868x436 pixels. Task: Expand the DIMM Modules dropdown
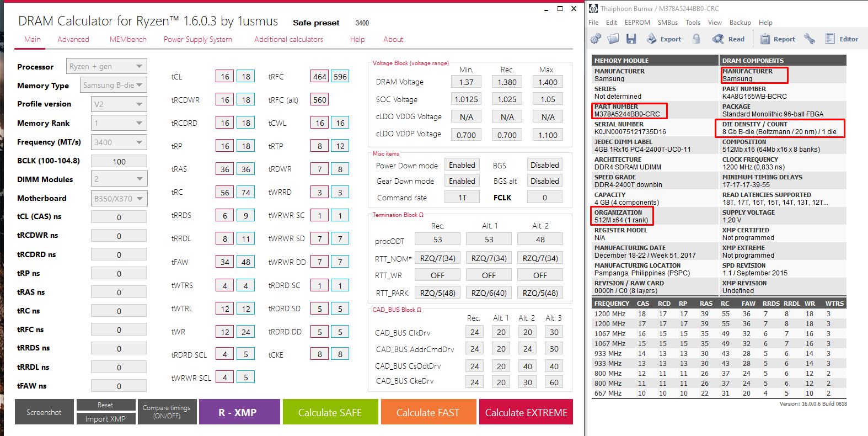point(119,179)
